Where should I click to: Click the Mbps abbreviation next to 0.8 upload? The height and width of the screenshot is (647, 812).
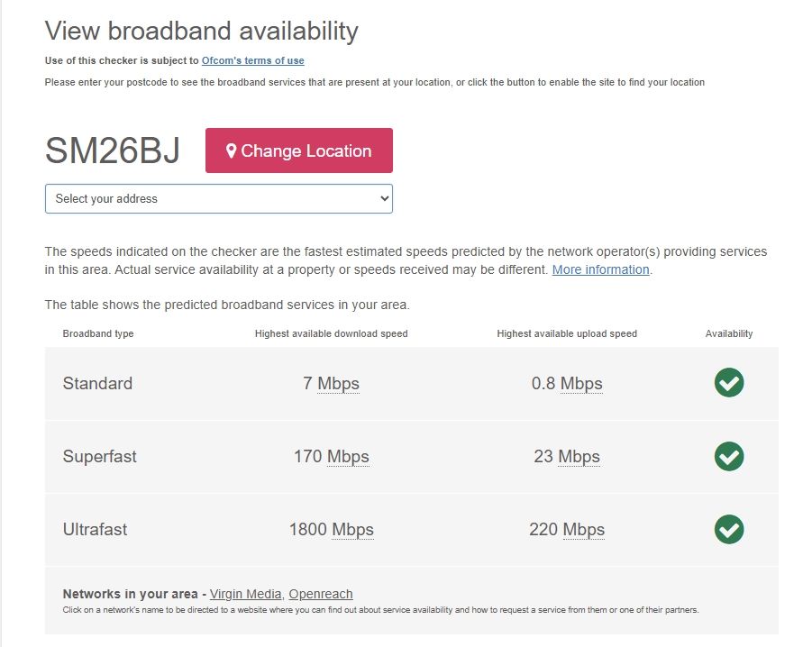pos(581,384)
